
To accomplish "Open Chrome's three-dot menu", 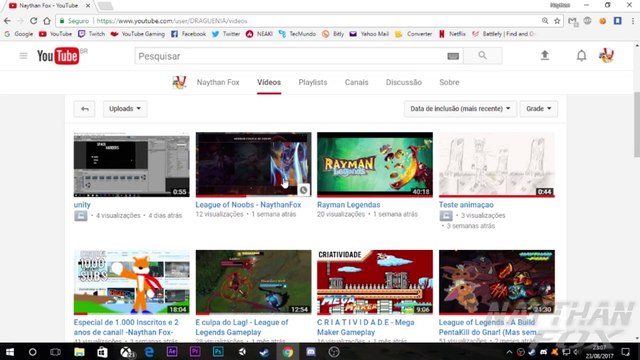I will click(633, 21).
